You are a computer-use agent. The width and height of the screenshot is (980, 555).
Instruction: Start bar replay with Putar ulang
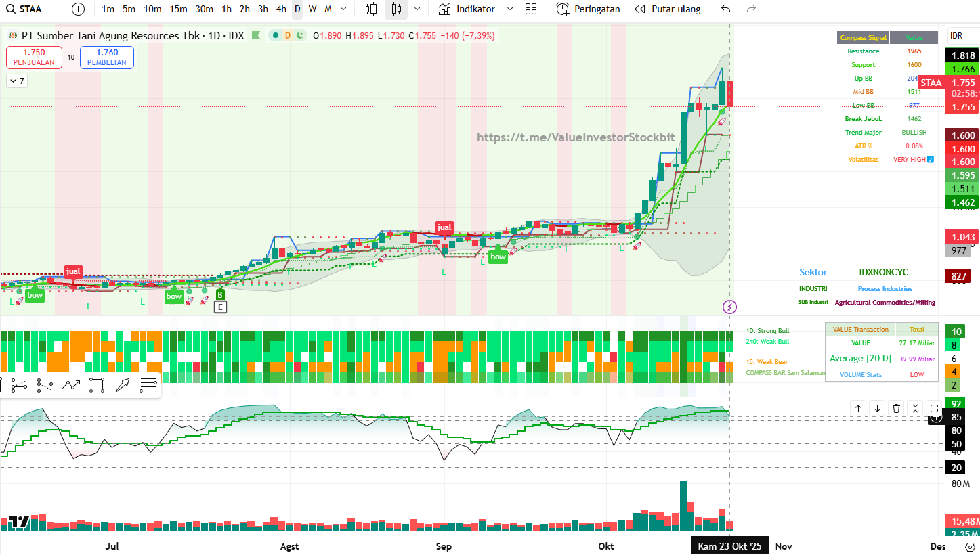pyautogui.click(x=667, y=9)
